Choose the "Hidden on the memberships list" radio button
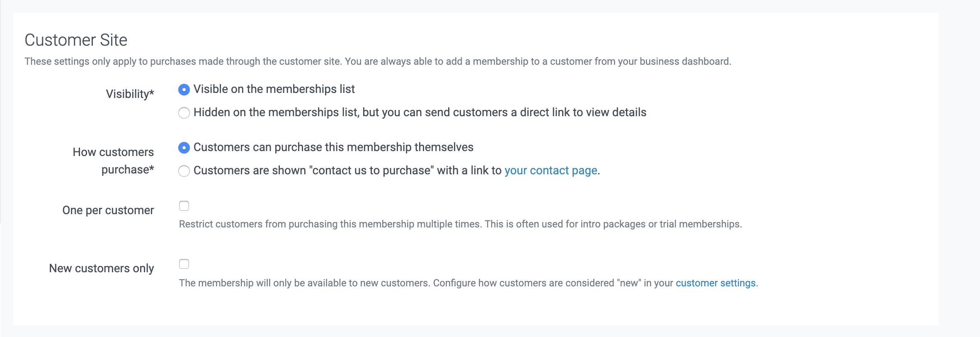 (x=184, y=113)
